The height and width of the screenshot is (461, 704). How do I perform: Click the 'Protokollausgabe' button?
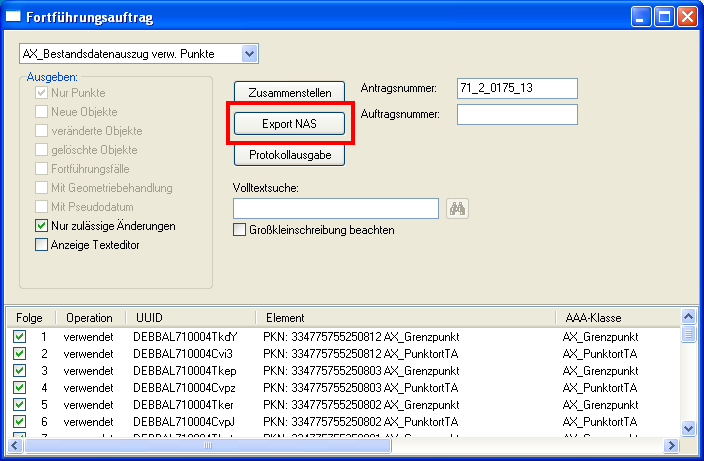[289, 155]
